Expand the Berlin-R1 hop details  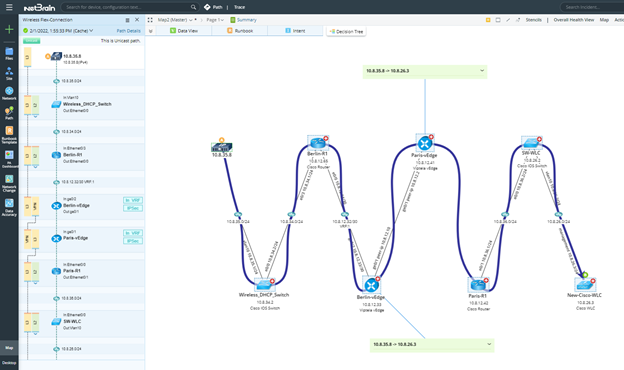(x=35, y=167)
